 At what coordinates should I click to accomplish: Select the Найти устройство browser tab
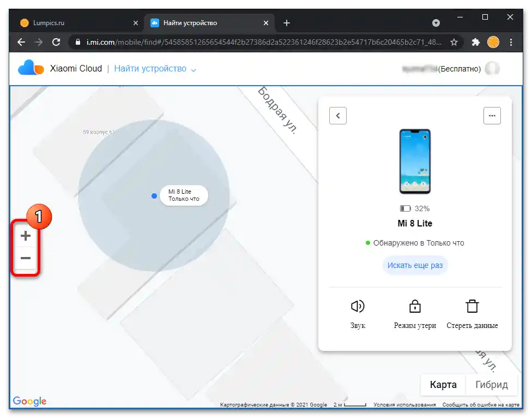click(210, 23)
